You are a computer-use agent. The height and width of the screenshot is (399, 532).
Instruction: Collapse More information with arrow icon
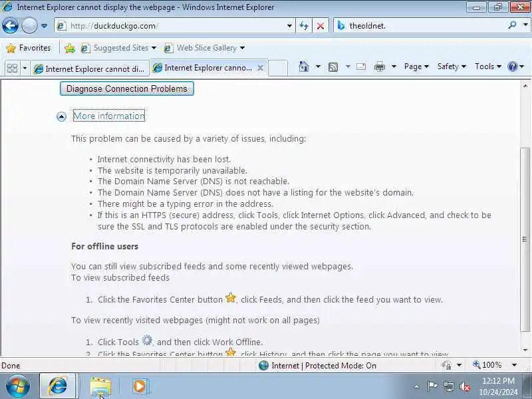point(61,116)
